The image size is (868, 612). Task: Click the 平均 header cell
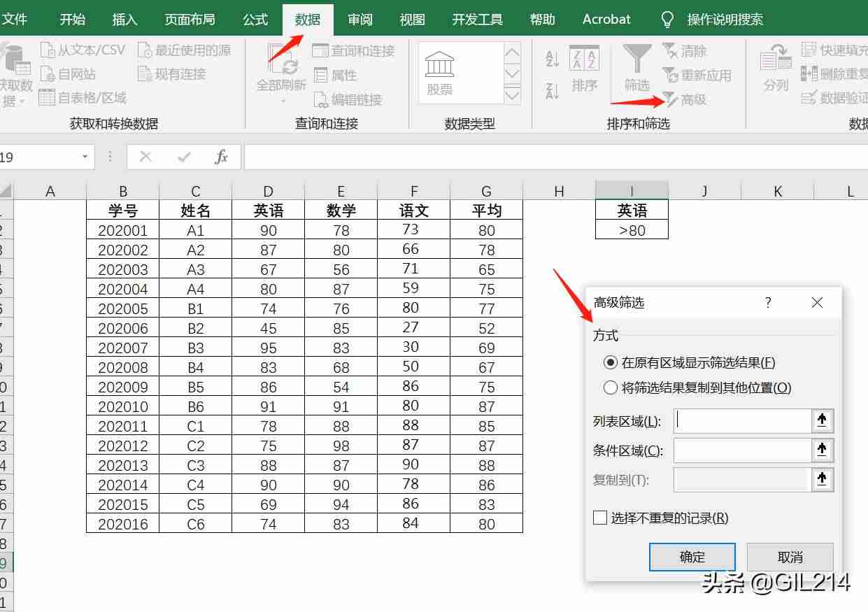point(487,211)
